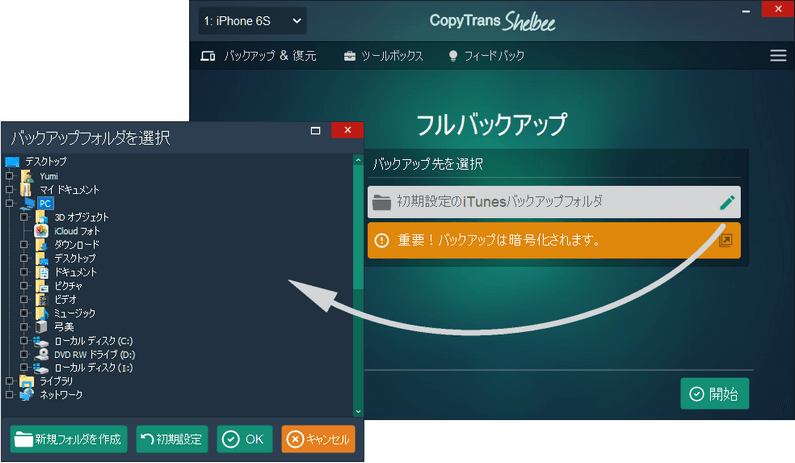795x463 pixels.
Task: Open the encryption warning external link icon
Action: (x=726, y=240)
